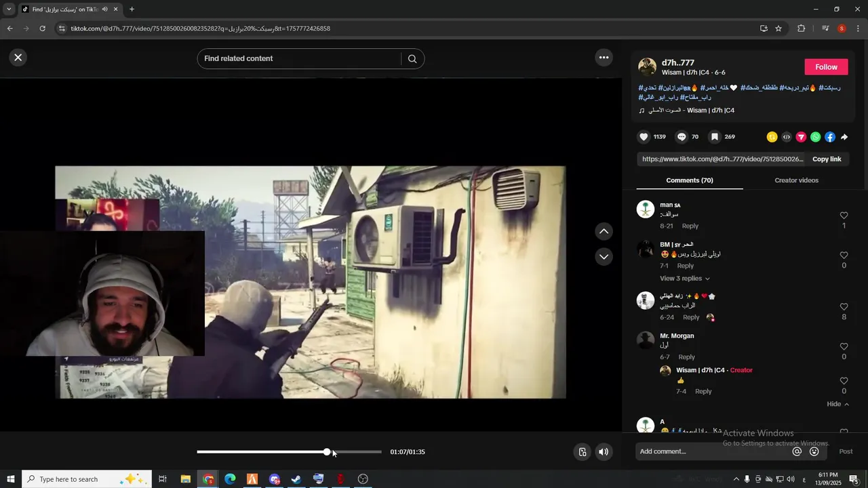Reload the page in Chrome
Viewport: 868px width, 488px height.
42,28
